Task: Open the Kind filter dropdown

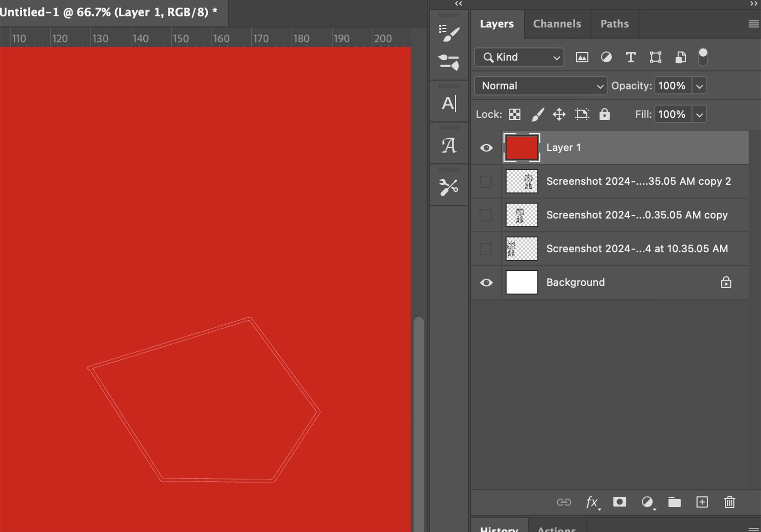Action: pos(519,57)
